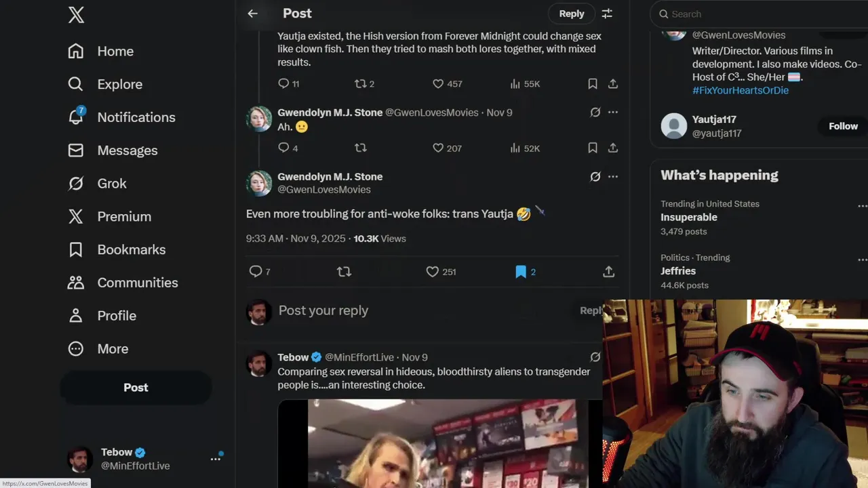Viewport: 868px width, 488px height.
Task: Toggle the like on the main post
Action: coord(433,272)
